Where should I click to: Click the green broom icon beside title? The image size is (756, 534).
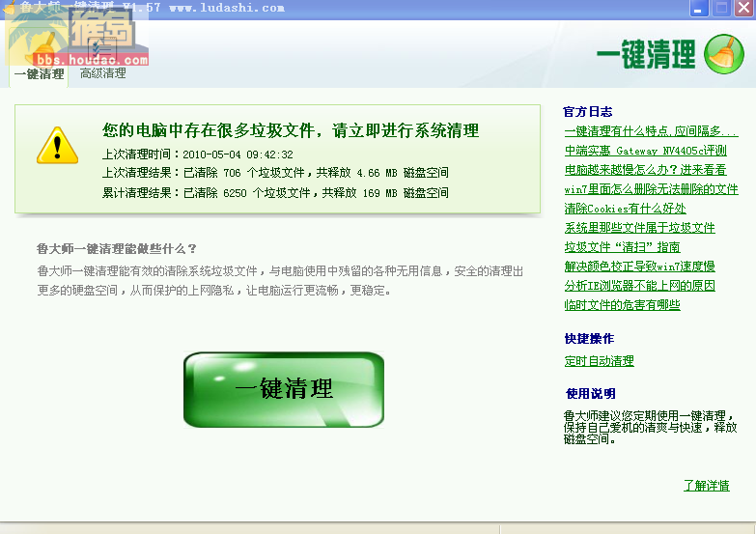[x=724, y=54]
